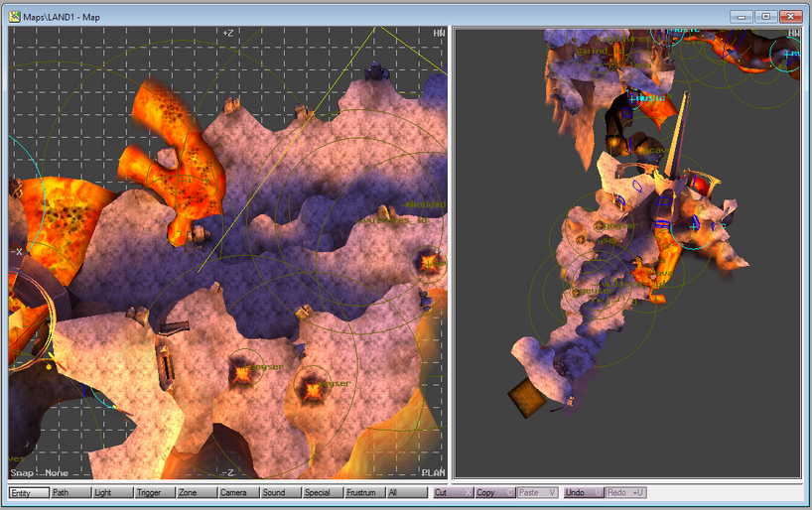Click the HW label in left viewport
The height and width of the screenshot is (510, 812).
[439, 33]
